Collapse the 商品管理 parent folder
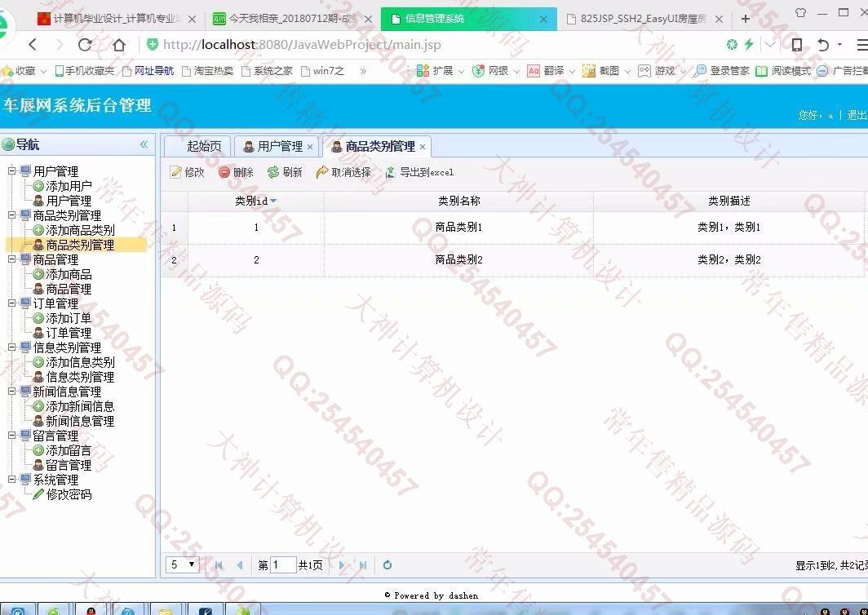 pos(11,259)
